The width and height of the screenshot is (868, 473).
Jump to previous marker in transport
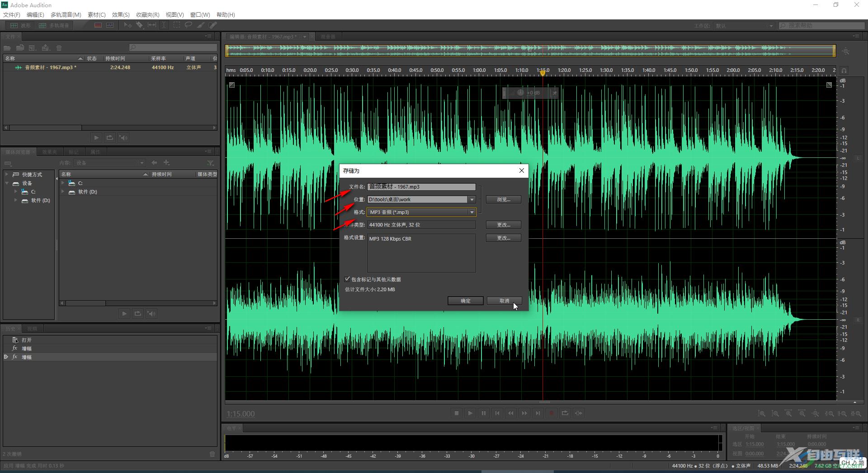(497, 413)
